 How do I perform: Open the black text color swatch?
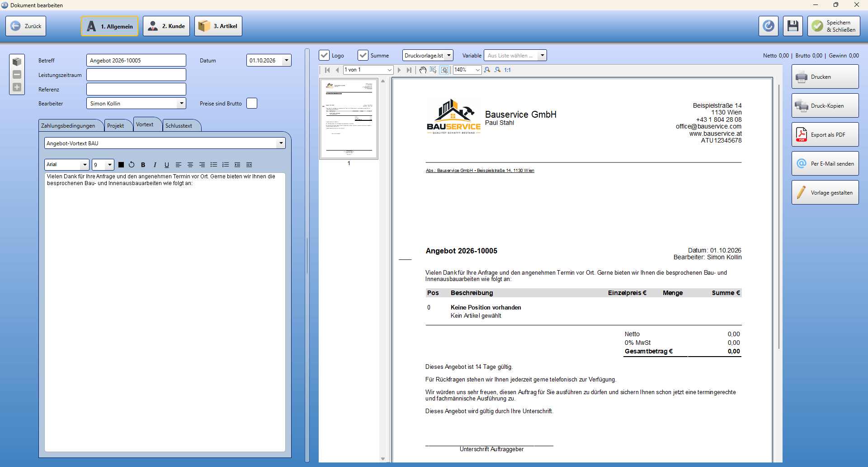[121, 165]
